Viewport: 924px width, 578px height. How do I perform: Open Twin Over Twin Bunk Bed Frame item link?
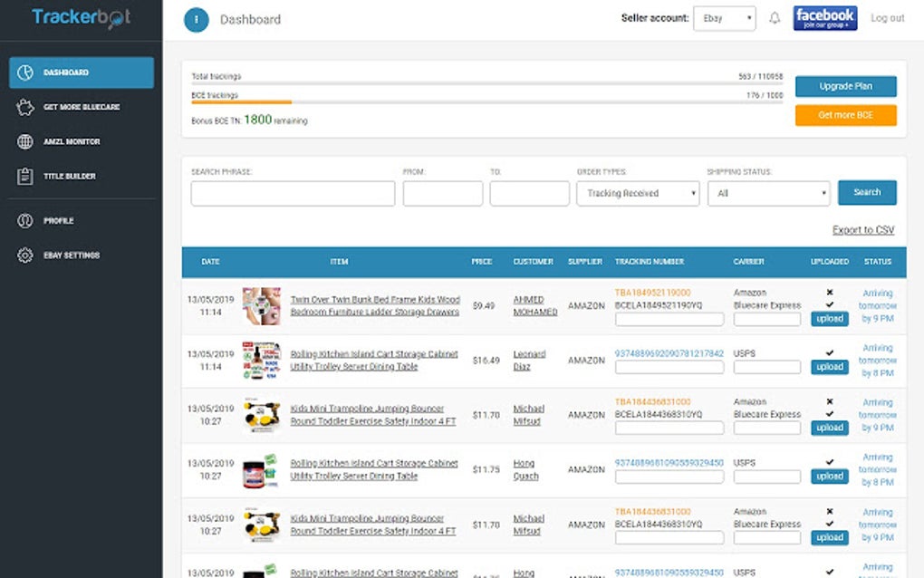click(375, 306)
